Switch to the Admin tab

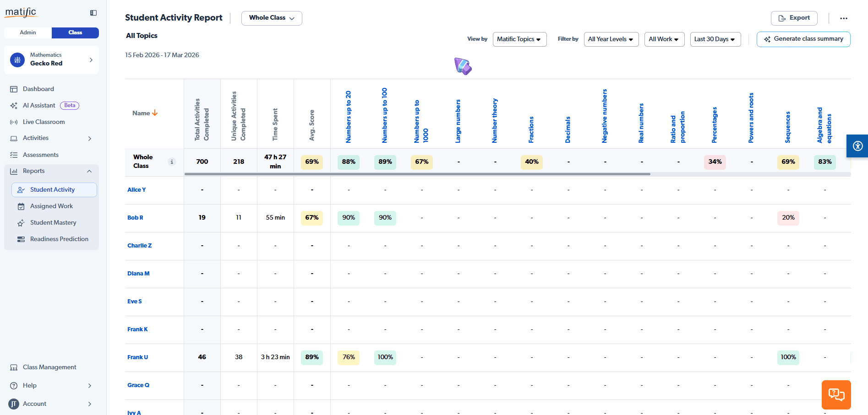[27, 32]
